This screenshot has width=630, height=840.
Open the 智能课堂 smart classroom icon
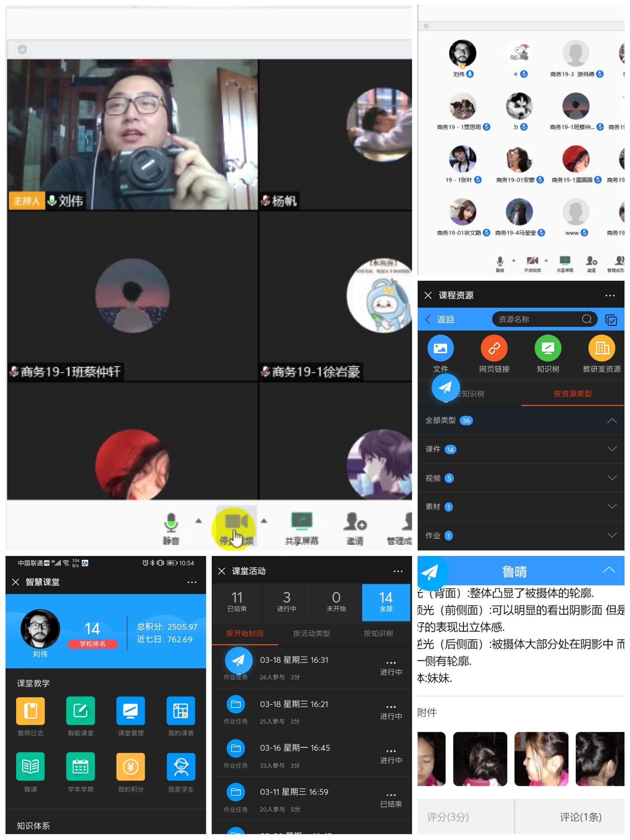(x=80, y=710)
